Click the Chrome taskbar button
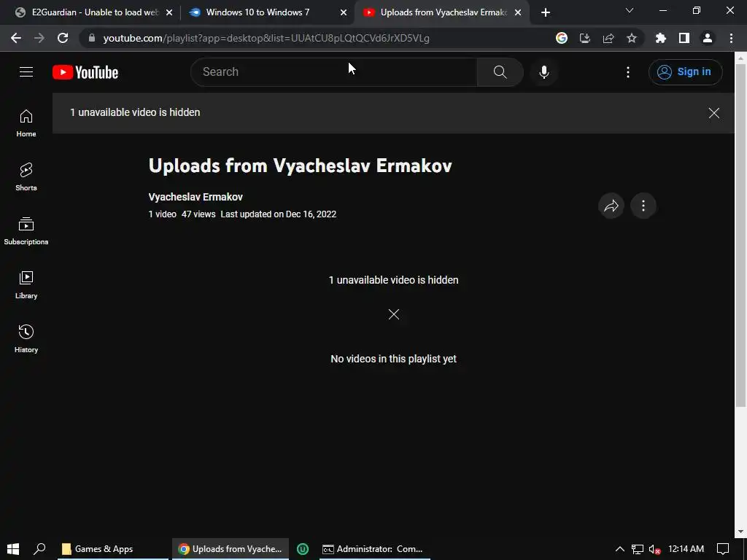Image resolution: width=747 pixels, height=560 pixels. 230,549
